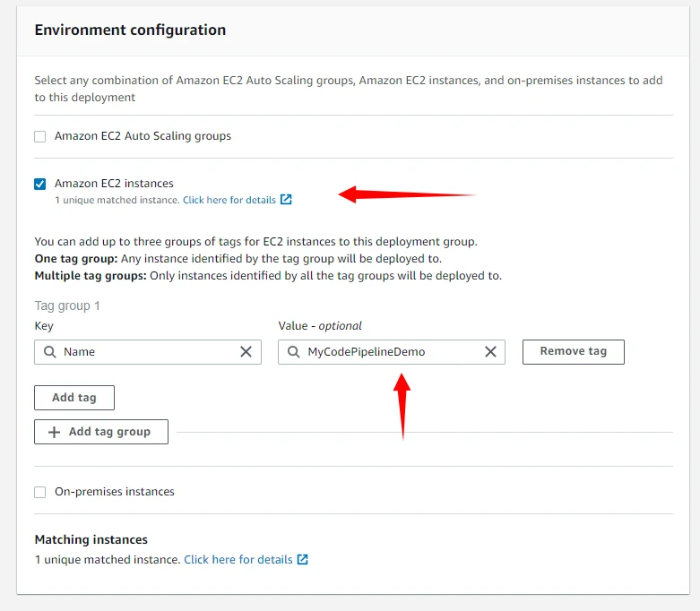Image resolution: width=700 pixels, height=611 pixels.
Task: Clear the Name key field with X
Action: [x=246, y=352]
